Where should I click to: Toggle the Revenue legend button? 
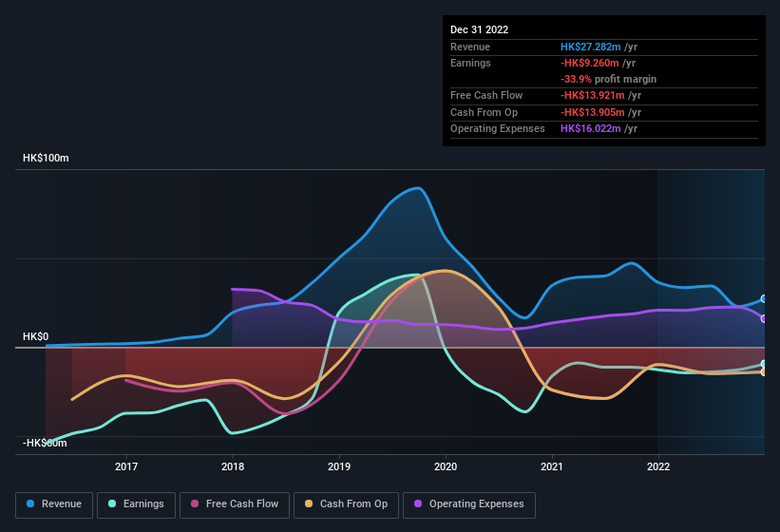coord(54,504)
